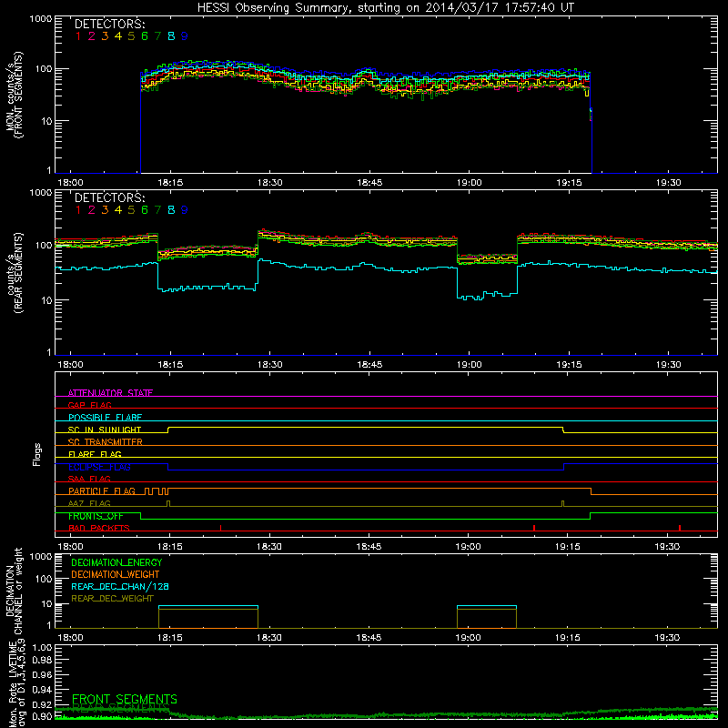Click the 100 y-axis value on decimation plot
The height and width of the screenshot is (728, 728).
pos(44,579)
